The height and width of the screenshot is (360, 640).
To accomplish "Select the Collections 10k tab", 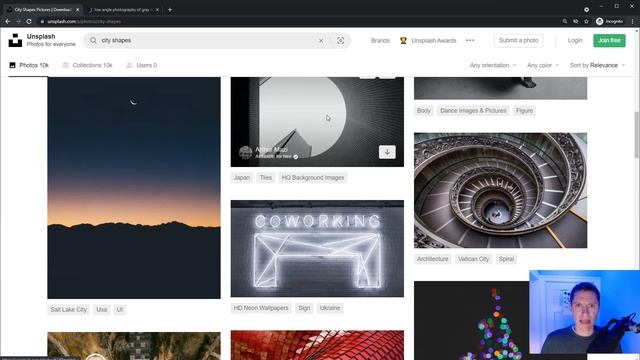I will click(87, 65).
